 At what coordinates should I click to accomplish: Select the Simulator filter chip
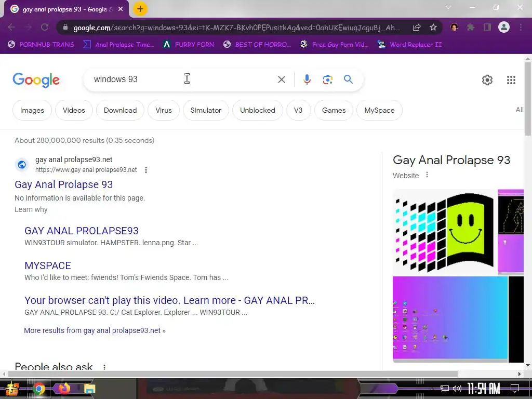(x=206, y=110)
